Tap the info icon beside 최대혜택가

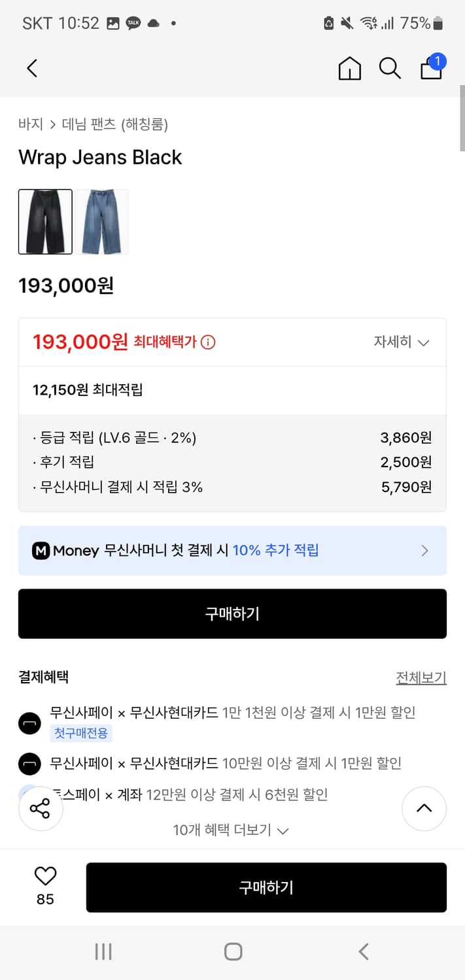tap(208, 342)
